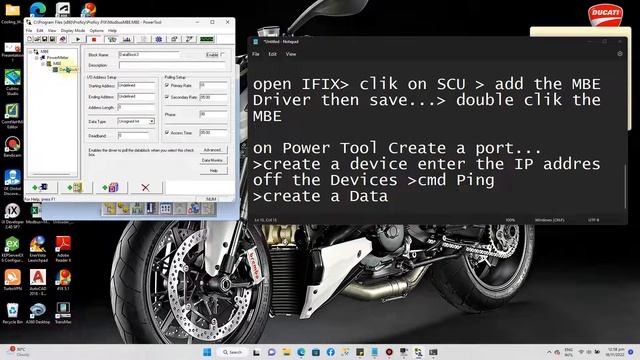Click the Starting Address field
This screenshot has width=640, height=360.
136,86
